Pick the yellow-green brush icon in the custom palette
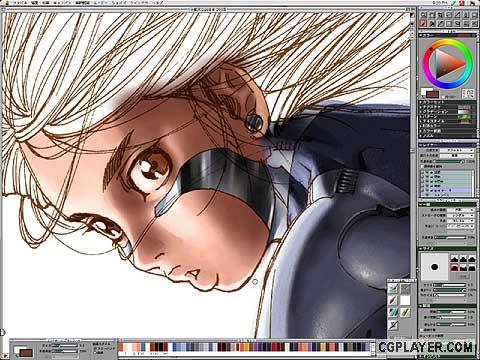The height and width of the screenshot is (360, 480). tap(405, 312)
